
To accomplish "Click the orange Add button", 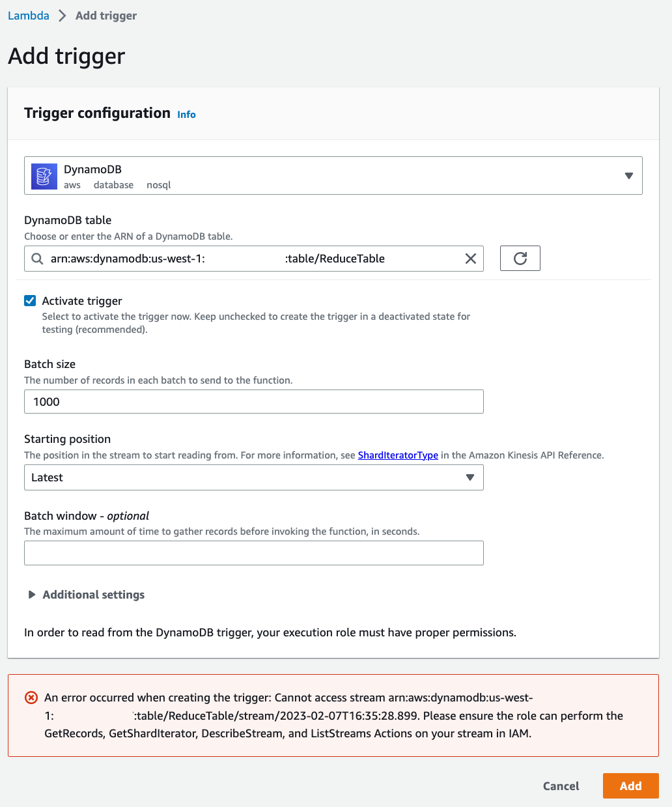I will [x=630, y=786].
